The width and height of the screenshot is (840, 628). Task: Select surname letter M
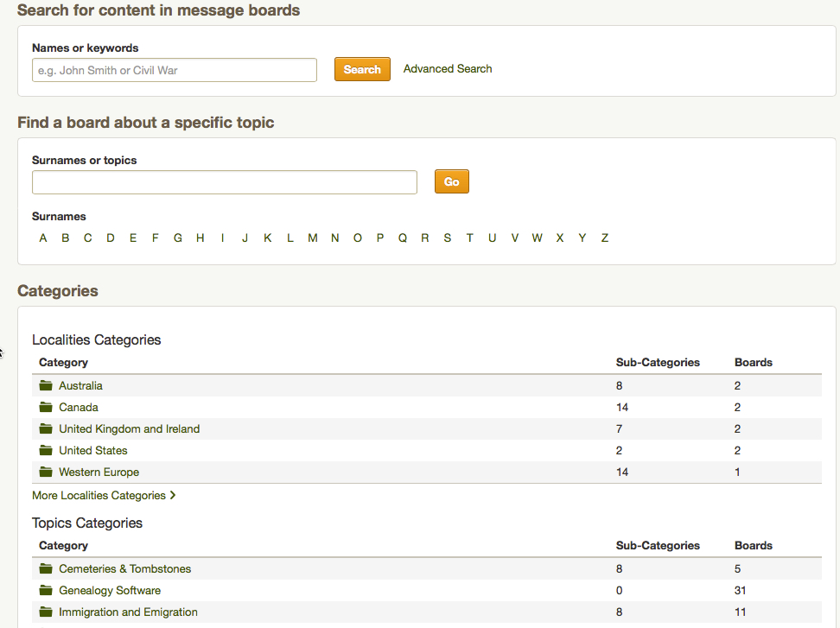pos(313,238)
